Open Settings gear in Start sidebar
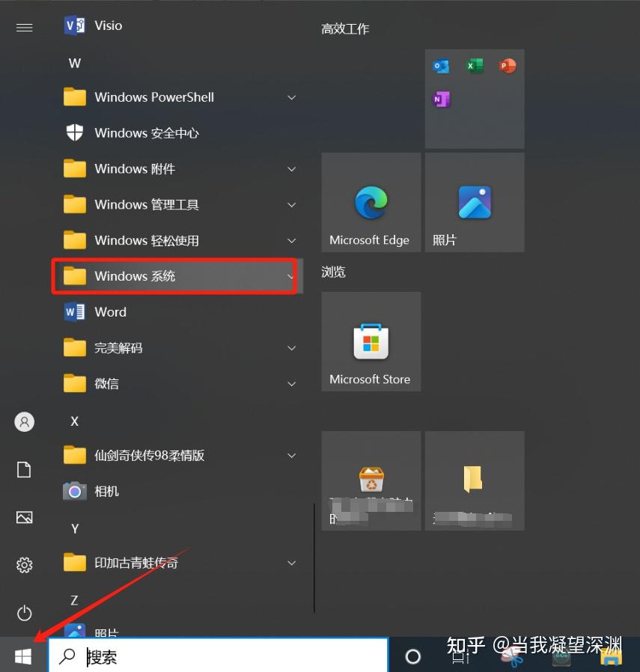This screenshot has width=640, height=672. coord(25,565)
